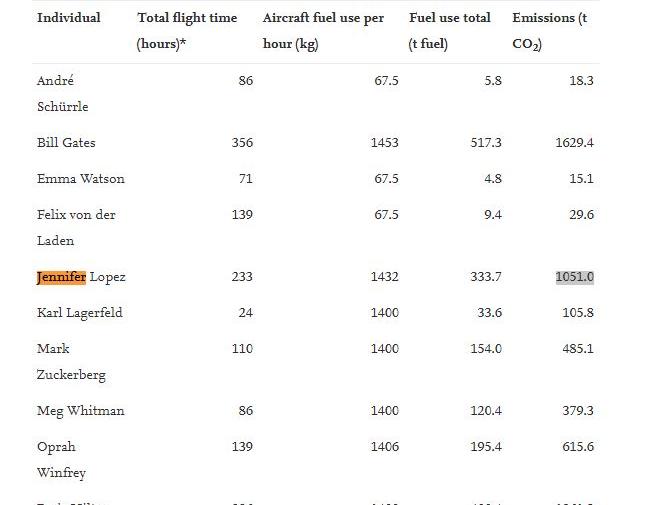Click Bill Gates fuel per hour 1453
The image size is (649, 505).
[385, 143]
